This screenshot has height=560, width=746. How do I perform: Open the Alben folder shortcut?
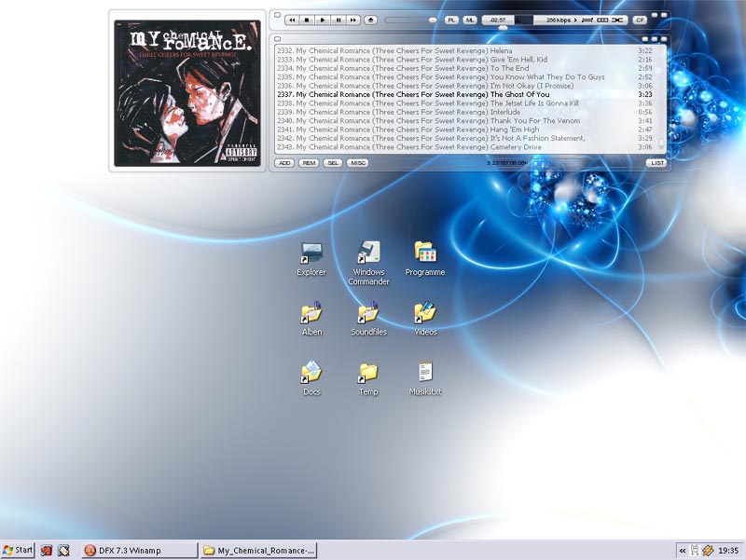point(311,319)
